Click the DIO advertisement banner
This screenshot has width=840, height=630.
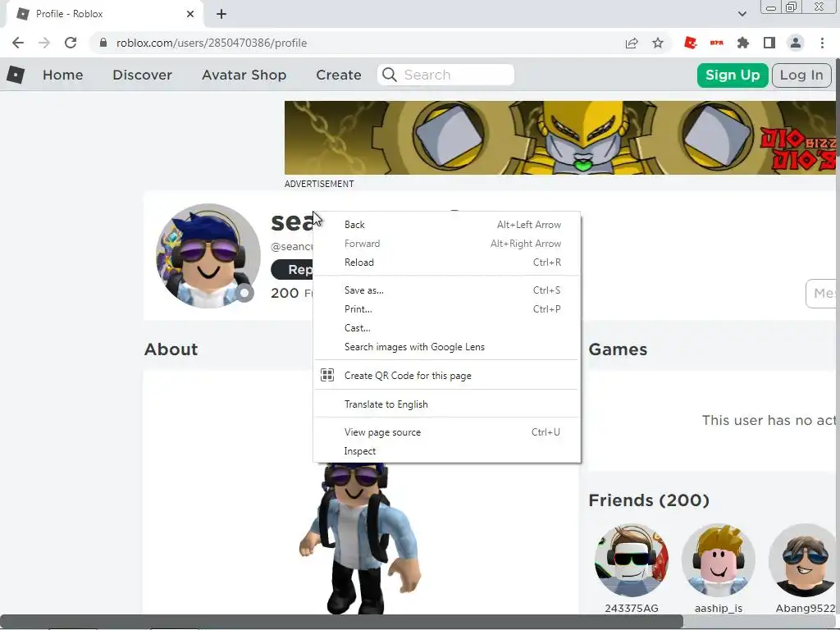pyautogui.click(x=559, y=138)
